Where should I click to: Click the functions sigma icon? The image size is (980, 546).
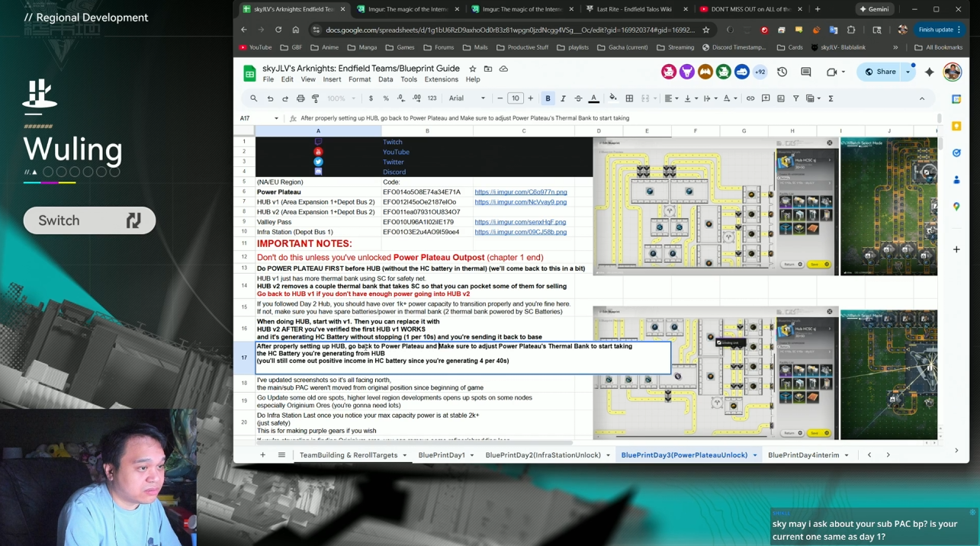point(831,98)
